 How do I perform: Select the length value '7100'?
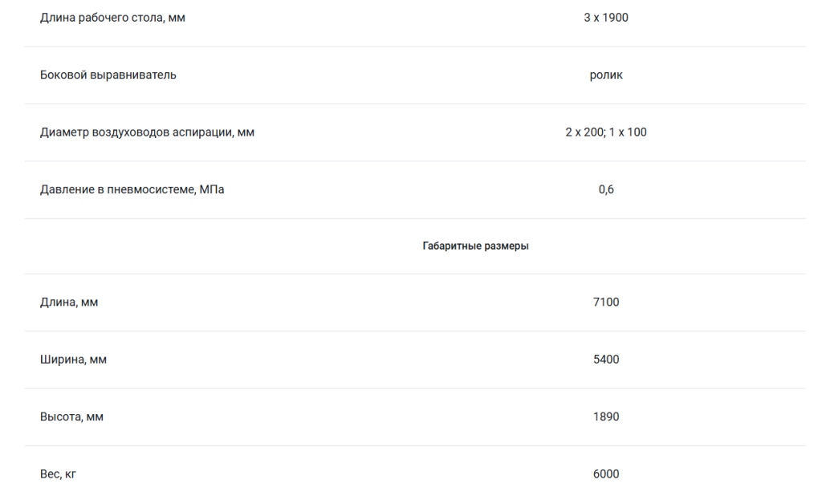pos(606,303)
